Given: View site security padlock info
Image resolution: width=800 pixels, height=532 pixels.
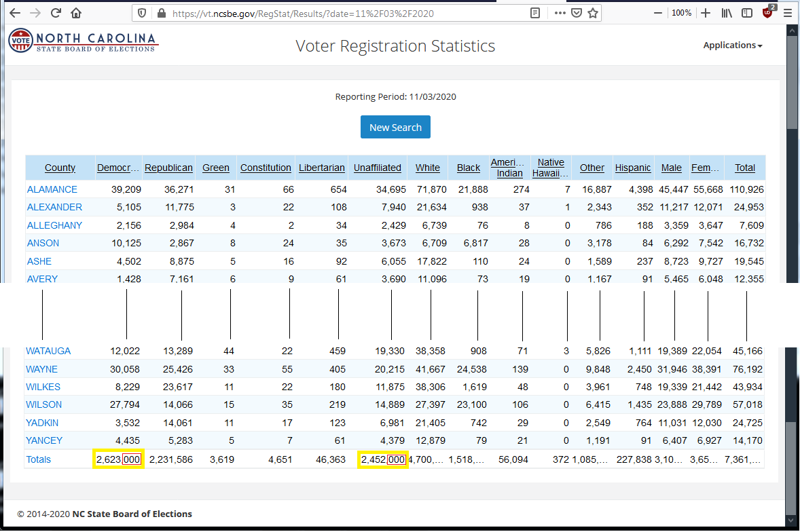Looking at the screenshot, I should (x=161, y=14).
